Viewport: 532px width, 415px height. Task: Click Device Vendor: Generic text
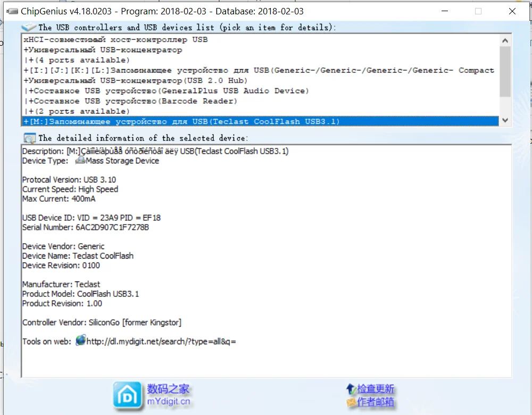(x=63, y=246)
